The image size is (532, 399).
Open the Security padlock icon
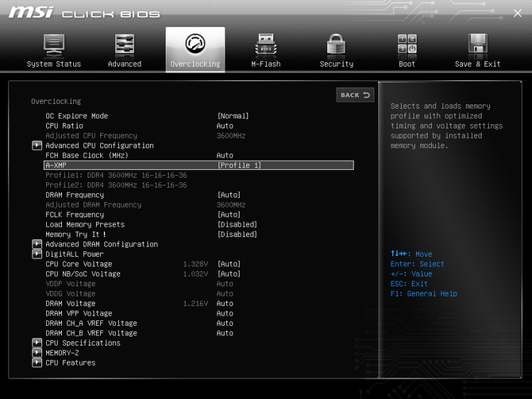336,44
